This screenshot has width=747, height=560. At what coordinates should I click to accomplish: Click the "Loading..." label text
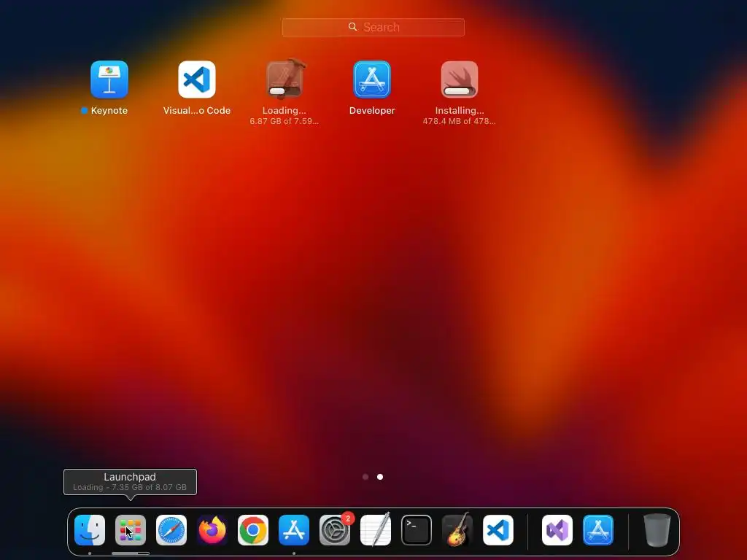tap(285, 111)
